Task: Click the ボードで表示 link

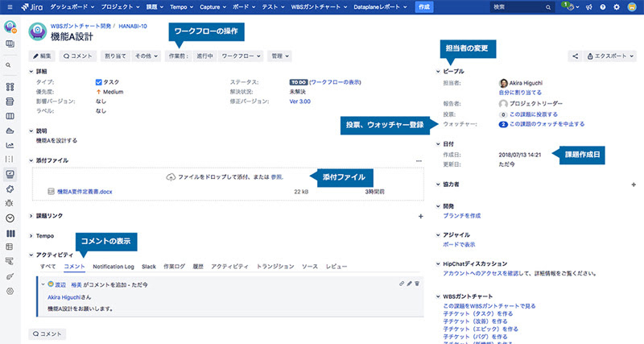Action: tap(459, 245)
